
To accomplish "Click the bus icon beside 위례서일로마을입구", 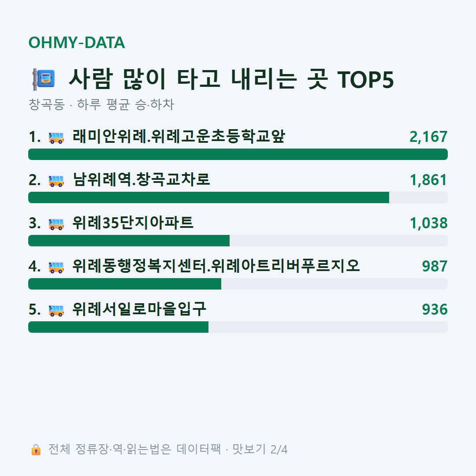I will [56, 310].
